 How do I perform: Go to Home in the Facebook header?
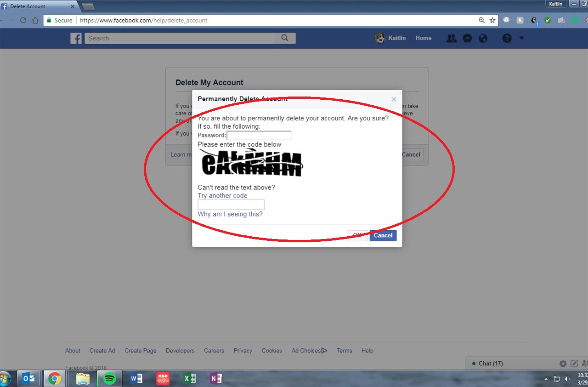pyautogui.click(x=424, y=38)
